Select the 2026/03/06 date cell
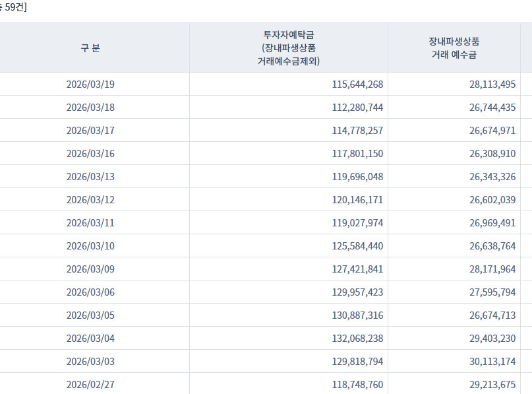Image resolution: width=532 pixels, height=394 pixels. pyautogui.click(x=90, y=292)
